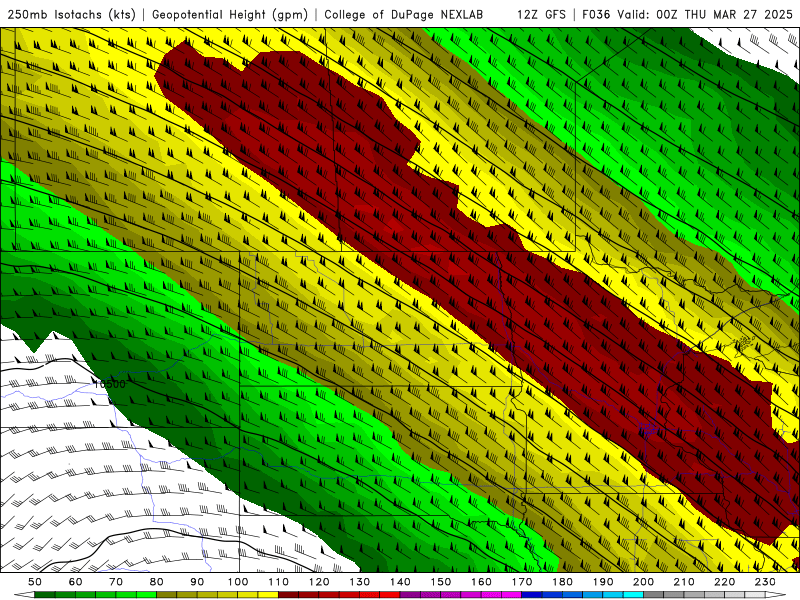The image size is (800, 600).
Task: Click the '250mb Isotachs (kts)' title text
Action: (71, 15)
